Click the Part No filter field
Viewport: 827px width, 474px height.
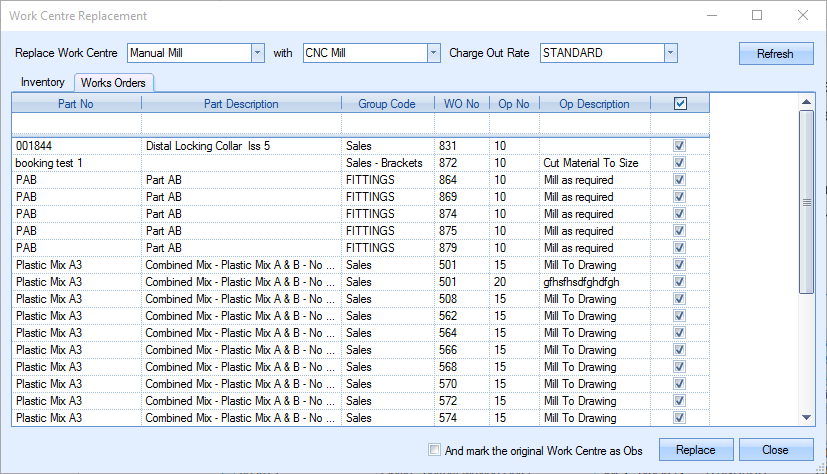pos(76,123)
